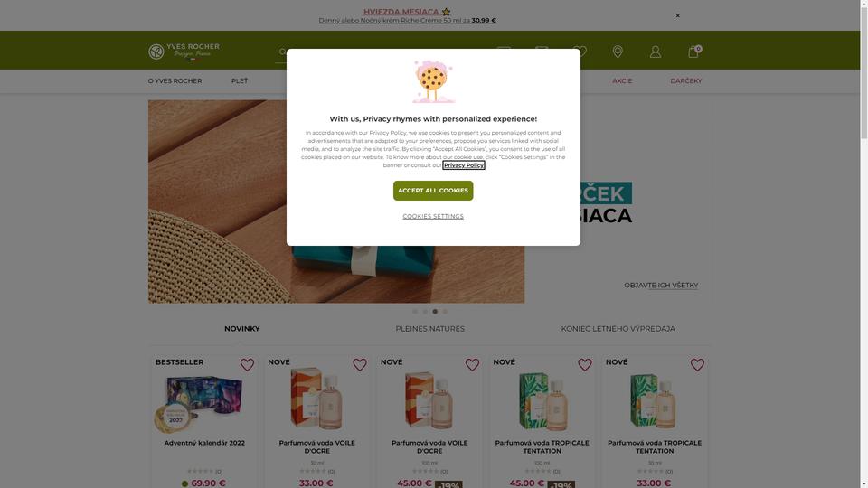
Task: Switch to KONIEC LETNÉHO VÝPREDAJA tab
Action: (x=618, y=329)
